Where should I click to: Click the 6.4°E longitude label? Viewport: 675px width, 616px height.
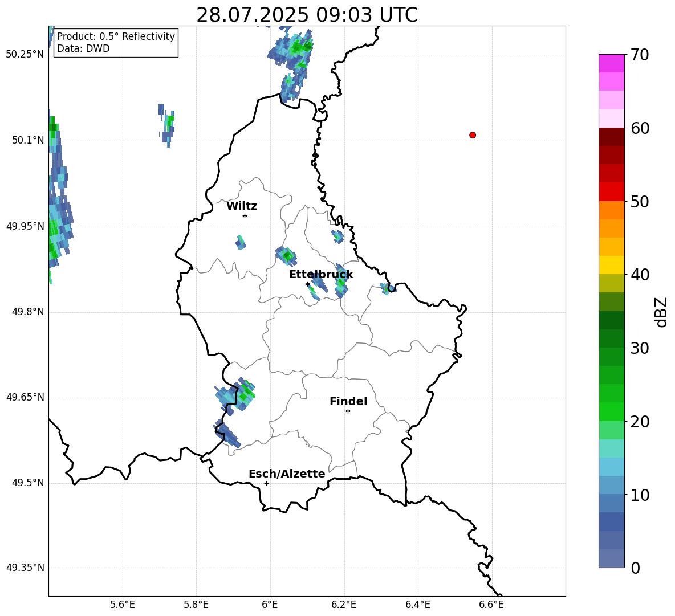[x=417, y=605]
